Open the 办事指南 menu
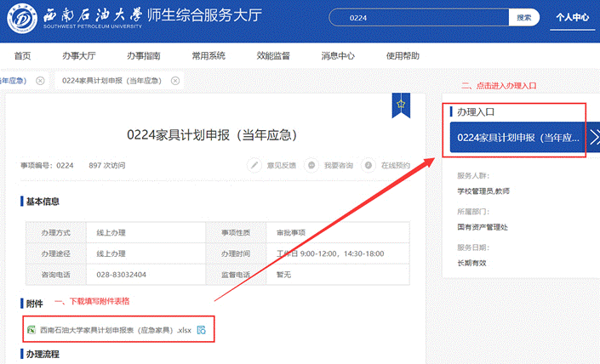 click(143, 56)
